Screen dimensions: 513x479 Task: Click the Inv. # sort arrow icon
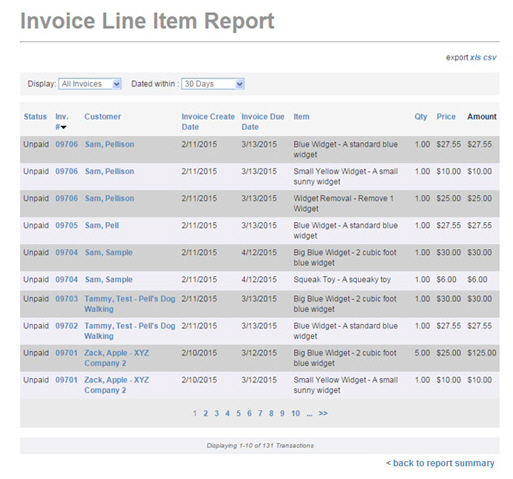(64, 127)
